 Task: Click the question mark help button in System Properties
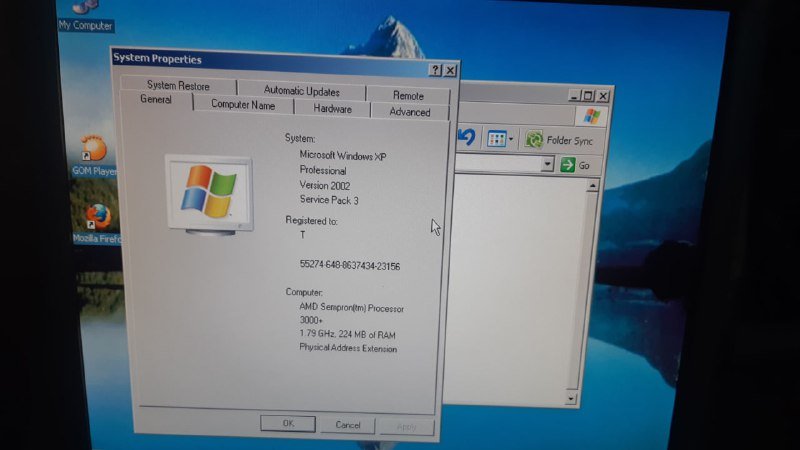(x=435, y=70)
